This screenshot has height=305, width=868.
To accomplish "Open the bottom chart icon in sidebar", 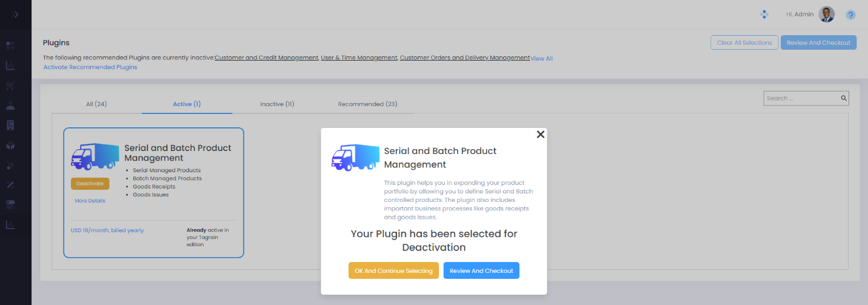I will (10, 224).
